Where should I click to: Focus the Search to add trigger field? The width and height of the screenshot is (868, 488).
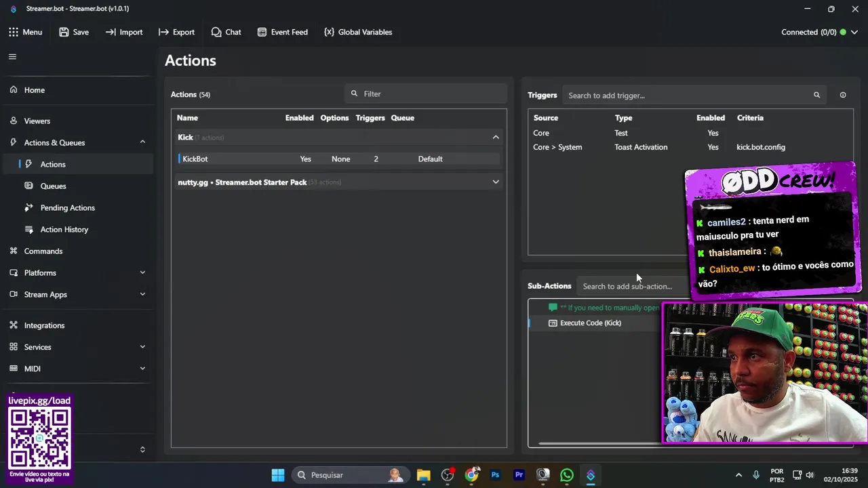pos(695,95)
